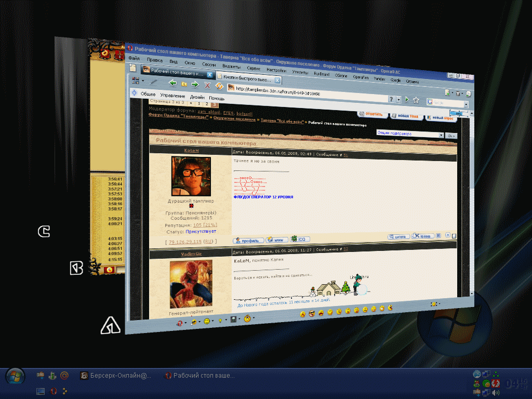Image resolution: width=532 pixels, height=399 pixels.
Task: Click the yellow folder icon between the arrows
Action: pos(184,84)
